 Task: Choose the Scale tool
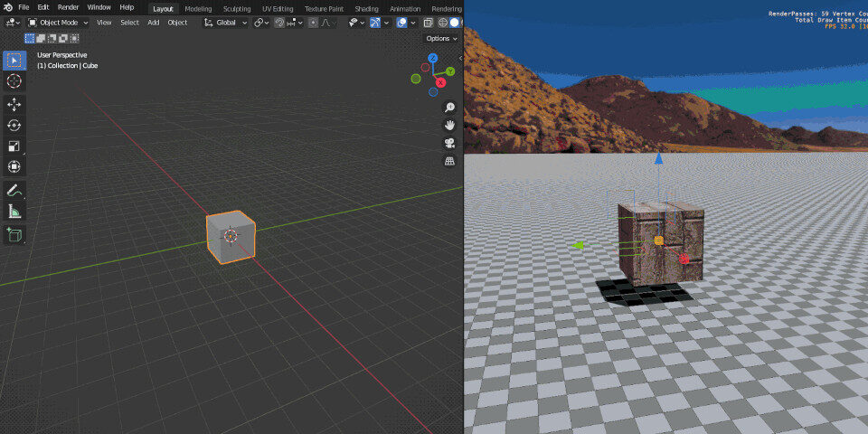(x=14, y=146)
